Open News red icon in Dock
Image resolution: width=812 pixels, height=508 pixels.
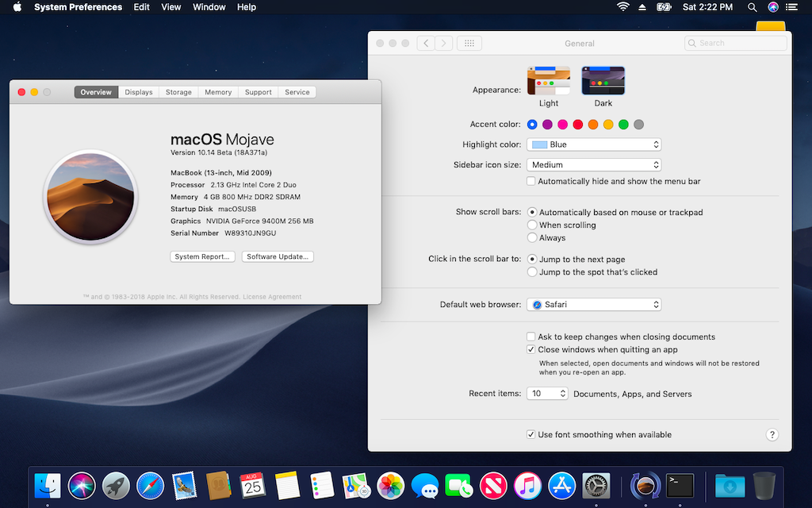(493, 487)
